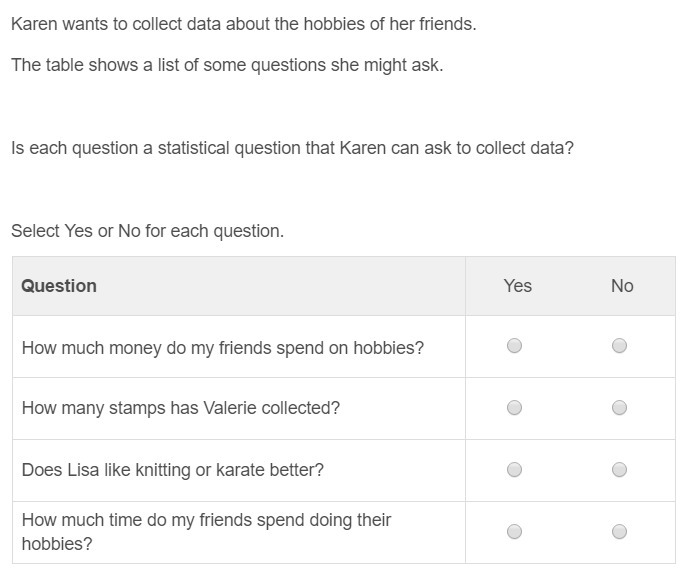This screenshot has height=579, width=695.
Task: Mark Yes for Lisa knitting or karate question
Action: click(x=514, y=470)
